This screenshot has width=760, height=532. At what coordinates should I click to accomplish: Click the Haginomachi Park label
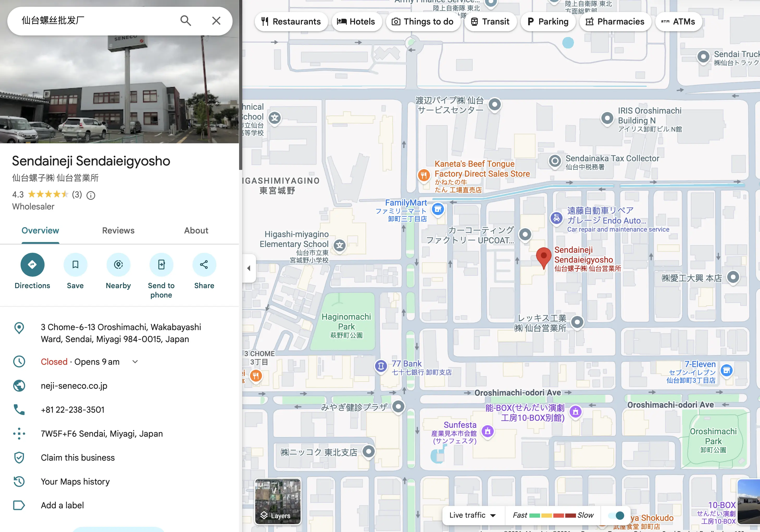pos(346,326)
